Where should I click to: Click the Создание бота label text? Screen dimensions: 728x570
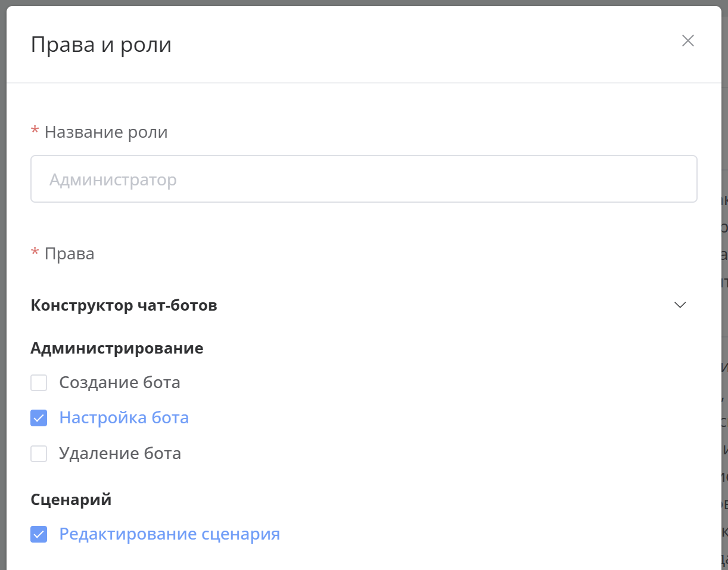tap(120, 382)
